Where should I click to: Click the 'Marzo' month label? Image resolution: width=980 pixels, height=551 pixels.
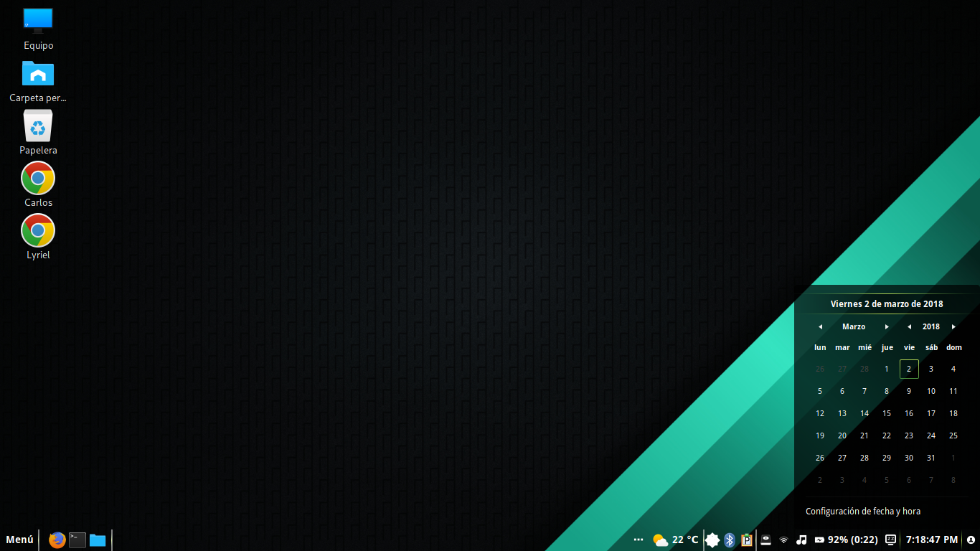(854, 326)
